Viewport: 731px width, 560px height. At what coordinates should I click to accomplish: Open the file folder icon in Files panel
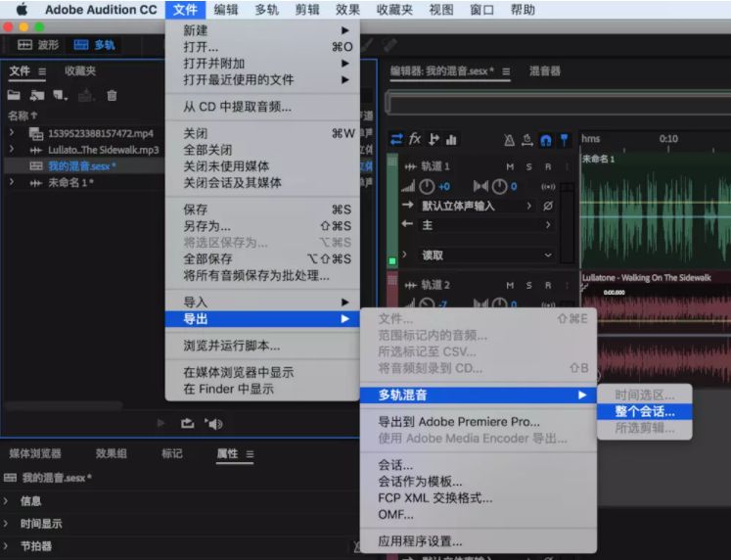coord(14,96)
